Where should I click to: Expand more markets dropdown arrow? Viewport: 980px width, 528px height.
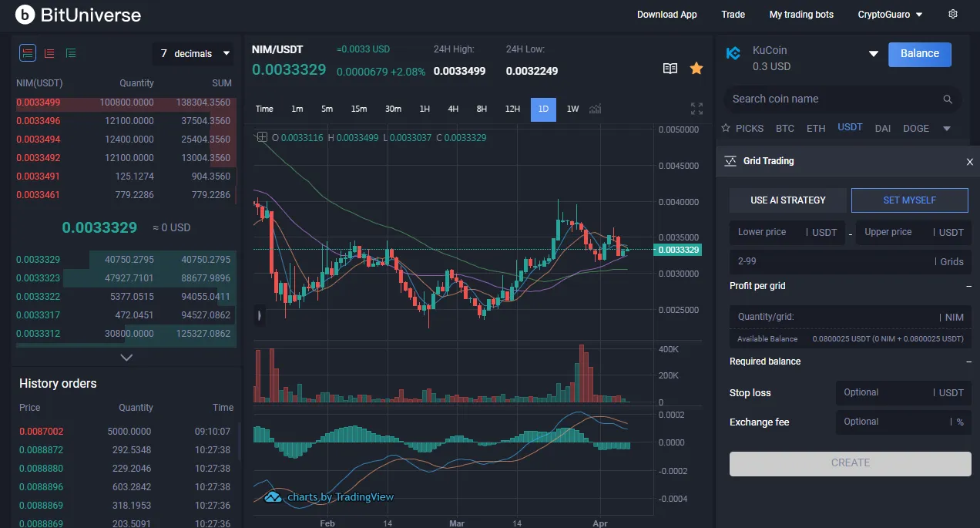(x=947, y=129)
